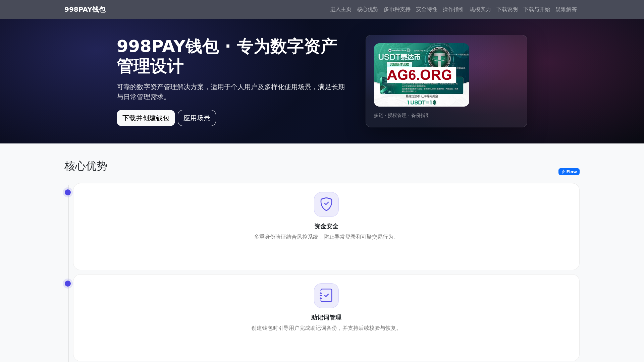Click the shield checkmark icon for 资金安全
Screen dimensions: 644x362
[326, 204]
